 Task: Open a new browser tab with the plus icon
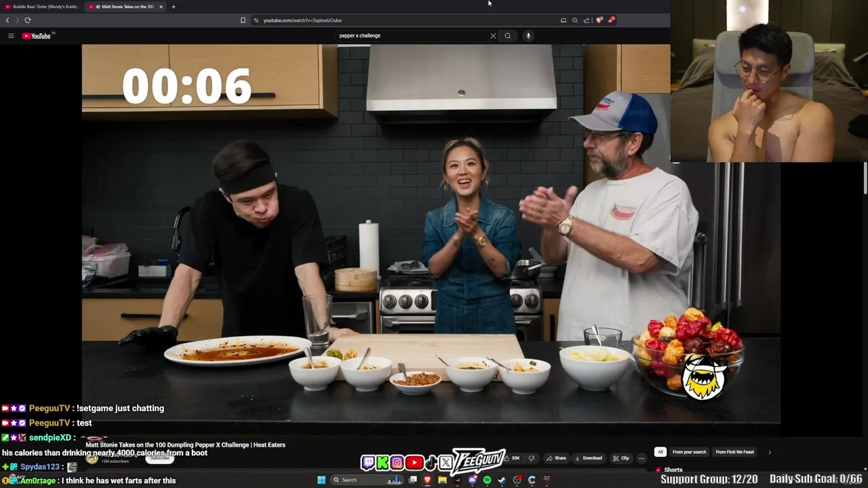point(174,7)
